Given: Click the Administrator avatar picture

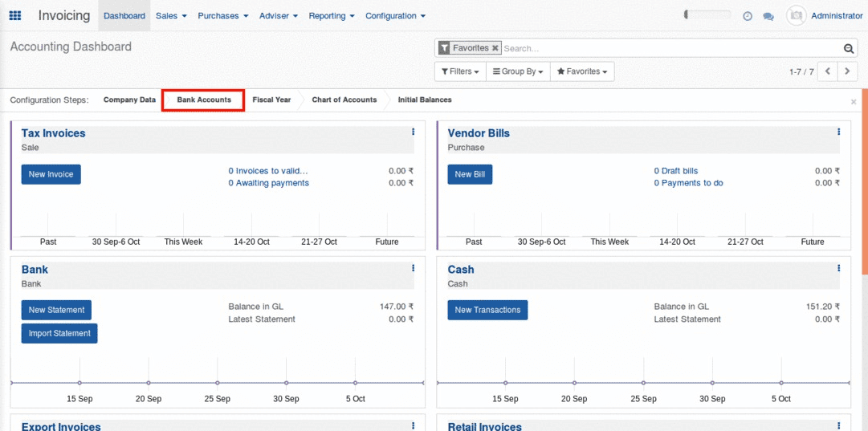Looking at the screenshot, I should [x=796, y=15].
